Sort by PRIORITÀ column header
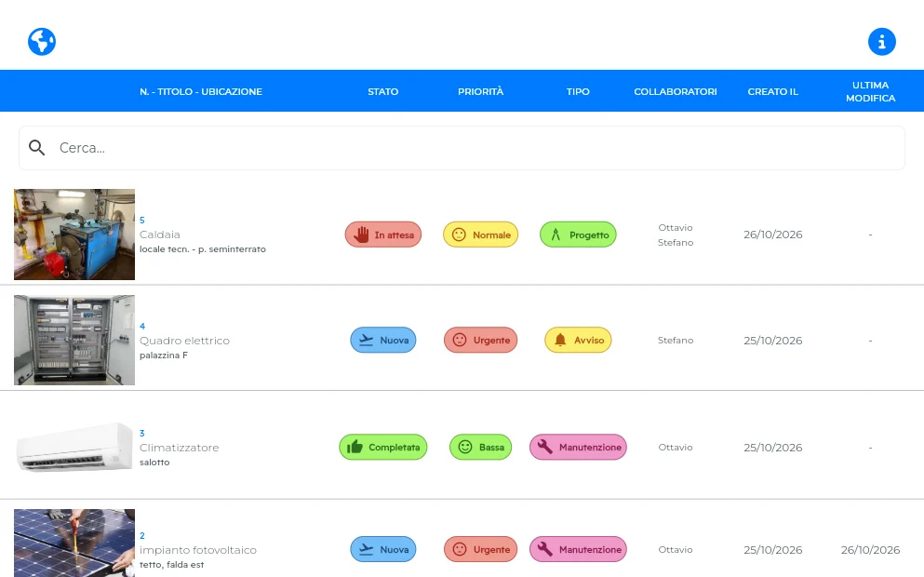Screen dimensions: 924x577 [481, 91]
